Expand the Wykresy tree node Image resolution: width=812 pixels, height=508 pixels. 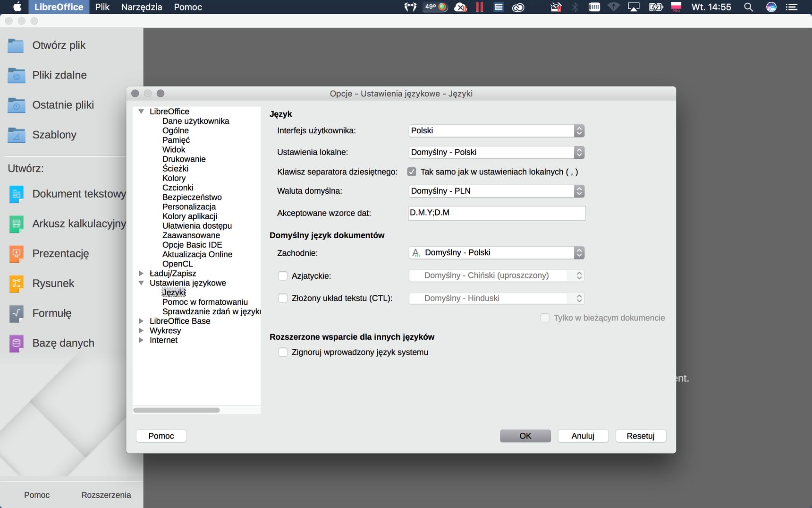point(141,330)
